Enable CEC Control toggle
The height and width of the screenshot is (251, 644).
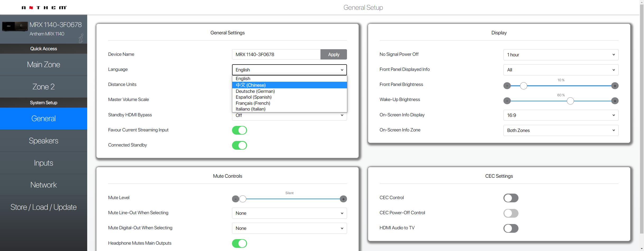511,198
